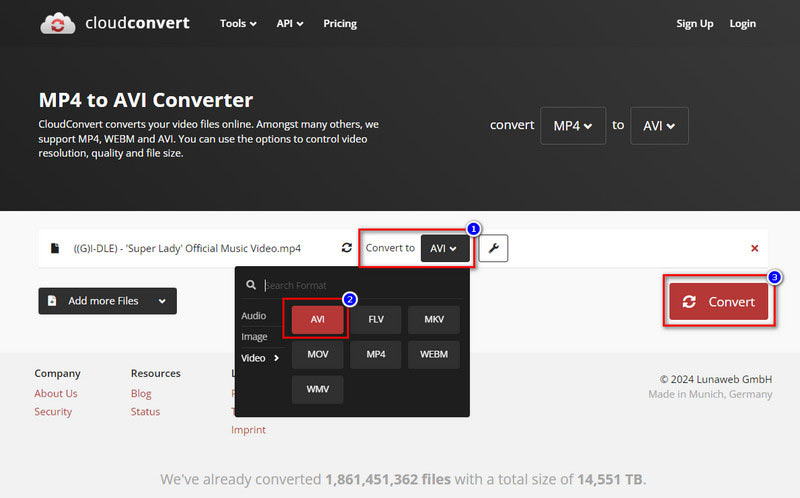The width and height of the screenshot is (800, 498).
Task: Open the AVI target format dropdown in header
Action: click(659, 126)
